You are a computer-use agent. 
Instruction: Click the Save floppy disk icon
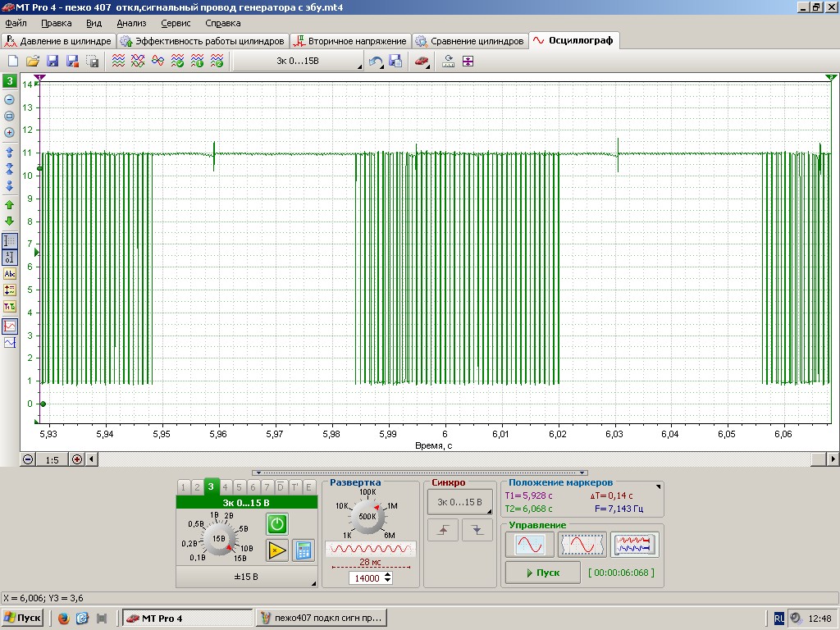point(52,62)
